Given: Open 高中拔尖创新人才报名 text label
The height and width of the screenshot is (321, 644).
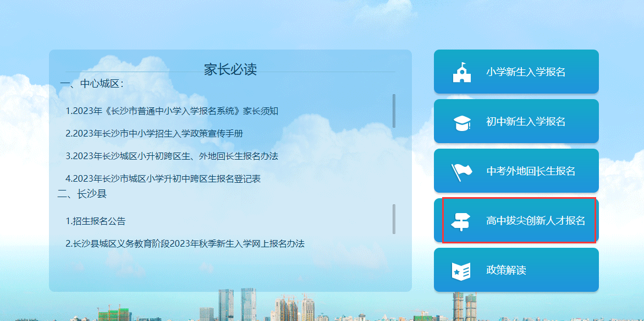Looking at the screenshot, I should tap(536, 221).
